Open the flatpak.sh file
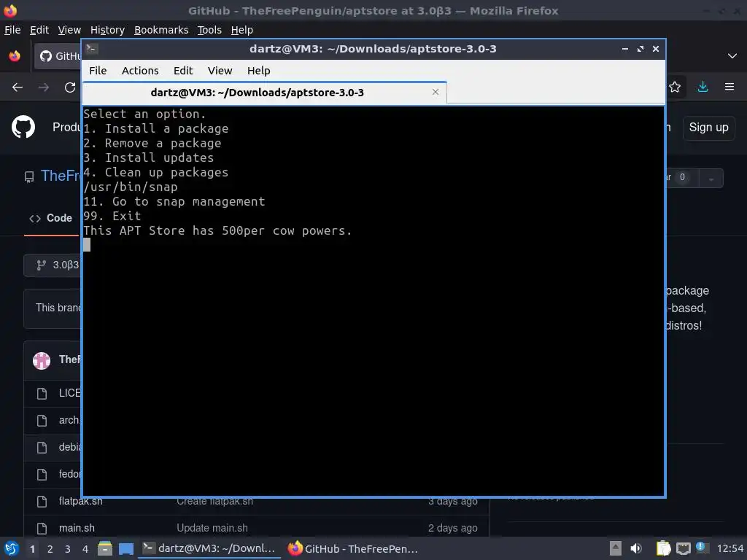 pyautogui.click(x=80, y=501)
